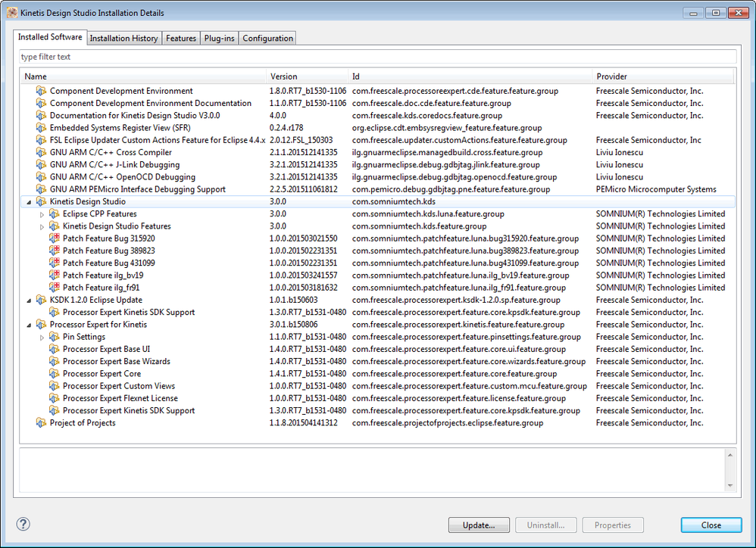The image size is (756, 548).
Task: Click the Properties button
Action: [613, 525]
